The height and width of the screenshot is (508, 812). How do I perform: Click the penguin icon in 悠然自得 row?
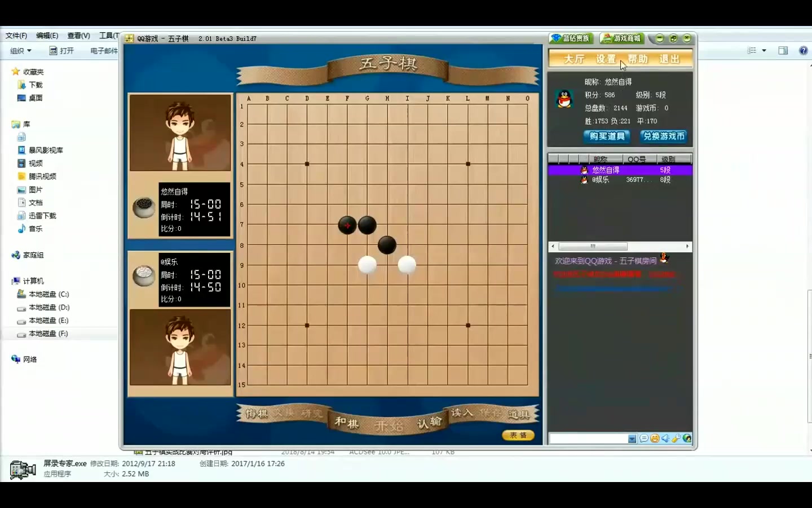(584, 170)
